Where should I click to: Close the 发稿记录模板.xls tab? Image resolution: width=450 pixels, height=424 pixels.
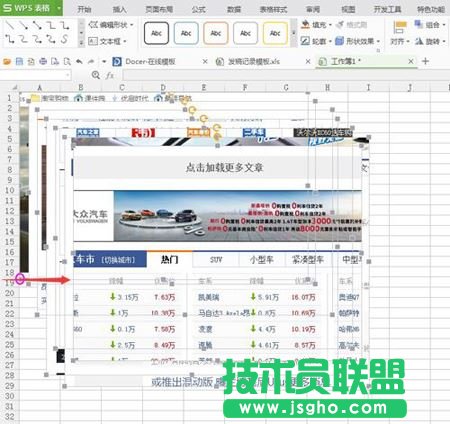308,61
